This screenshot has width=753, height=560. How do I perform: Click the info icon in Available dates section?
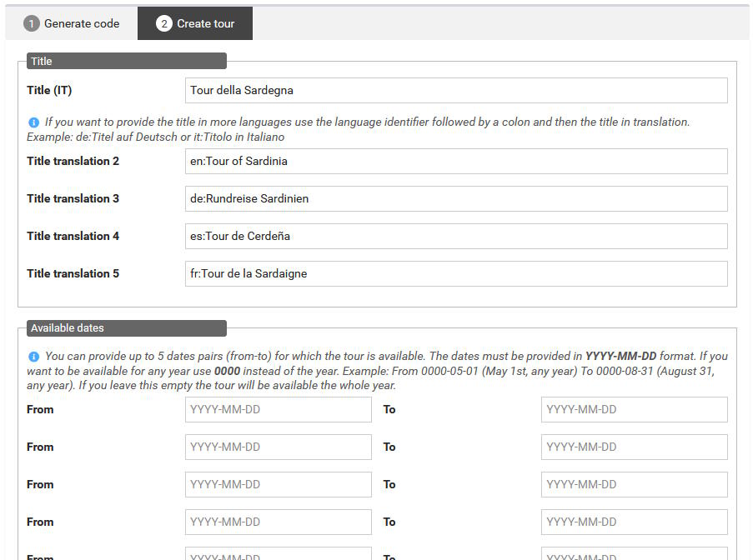33,357
